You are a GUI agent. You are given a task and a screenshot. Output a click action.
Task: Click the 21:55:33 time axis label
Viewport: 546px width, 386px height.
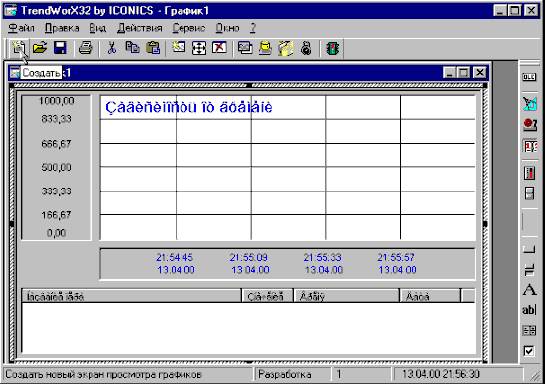(x=322, y=258)
